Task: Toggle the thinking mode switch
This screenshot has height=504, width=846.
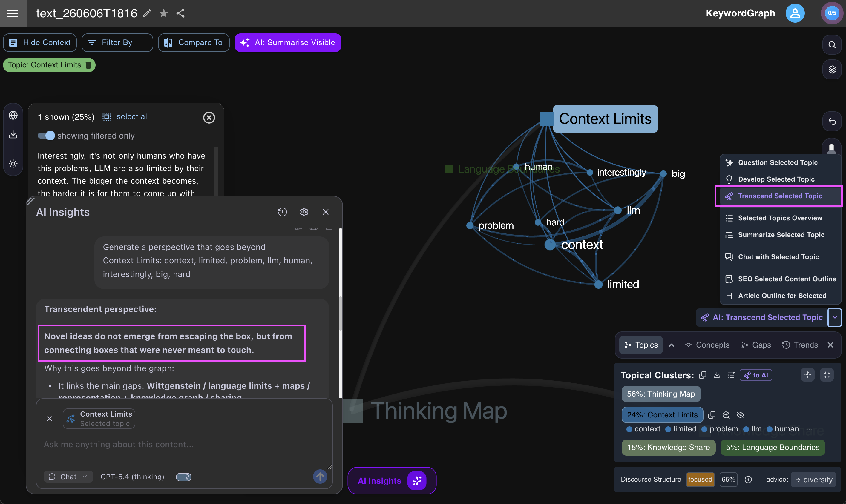Action: click(x=184, y=477)
